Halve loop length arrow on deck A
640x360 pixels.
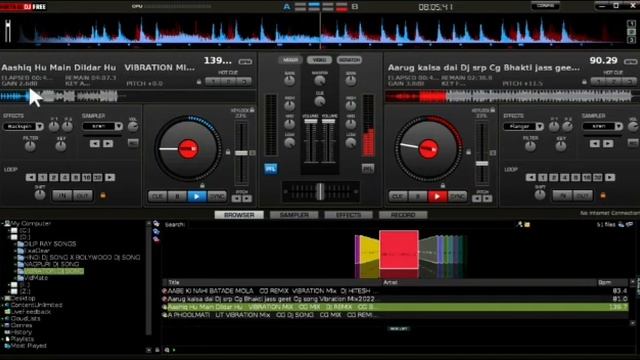tap(31, 178)
